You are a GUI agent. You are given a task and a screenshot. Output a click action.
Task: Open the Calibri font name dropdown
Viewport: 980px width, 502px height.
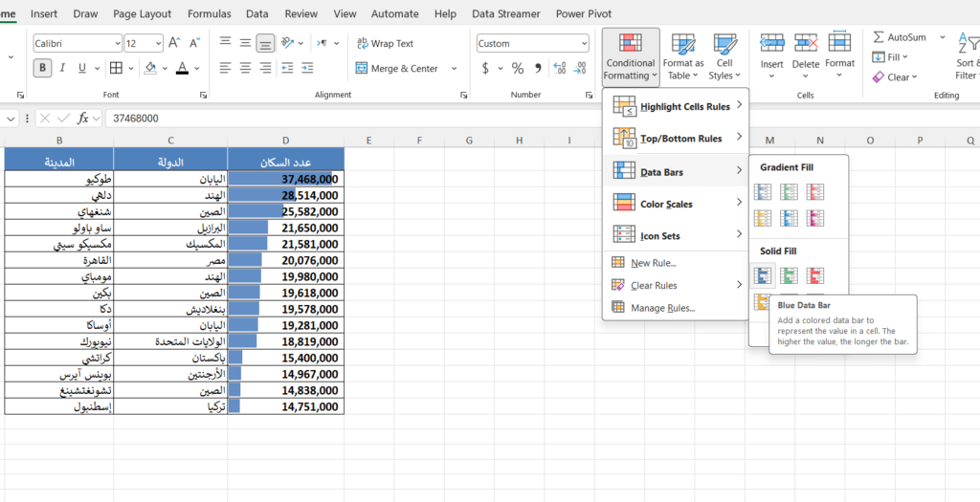117,43
